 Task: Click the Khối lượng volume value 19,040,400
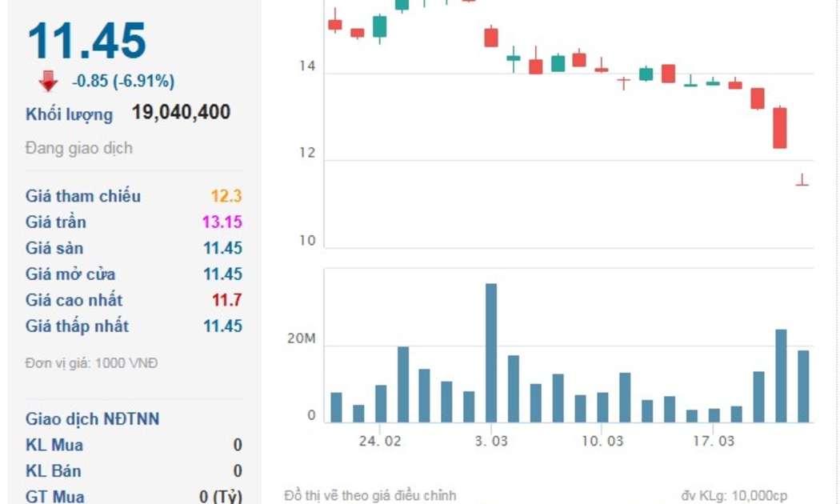pyautogui.click(x=181, y=112)
